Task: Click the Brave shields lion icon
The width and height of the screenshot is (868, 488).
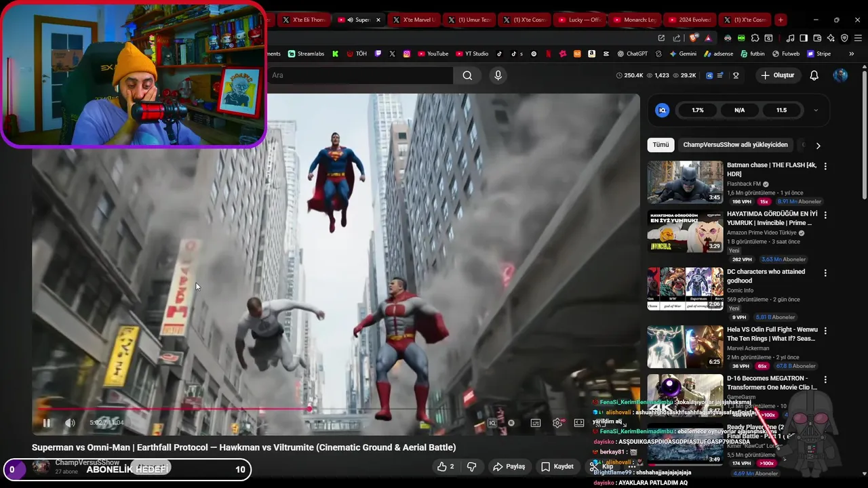Action: coord(693,38)
